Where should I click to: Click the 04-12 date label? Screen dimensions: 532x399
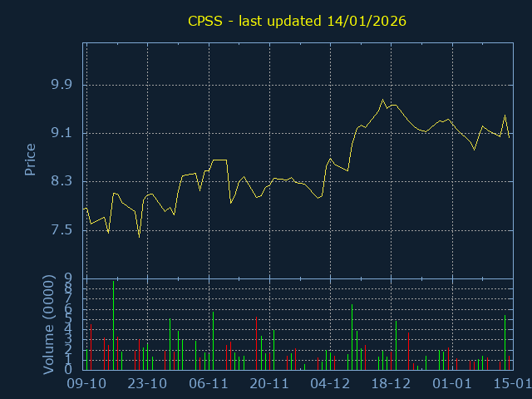click(x=330, y=383)
